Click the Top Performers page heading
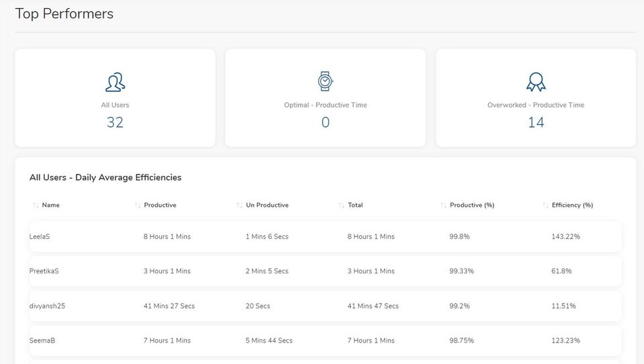This screenshot has width=644, height=364. [64, 14]
